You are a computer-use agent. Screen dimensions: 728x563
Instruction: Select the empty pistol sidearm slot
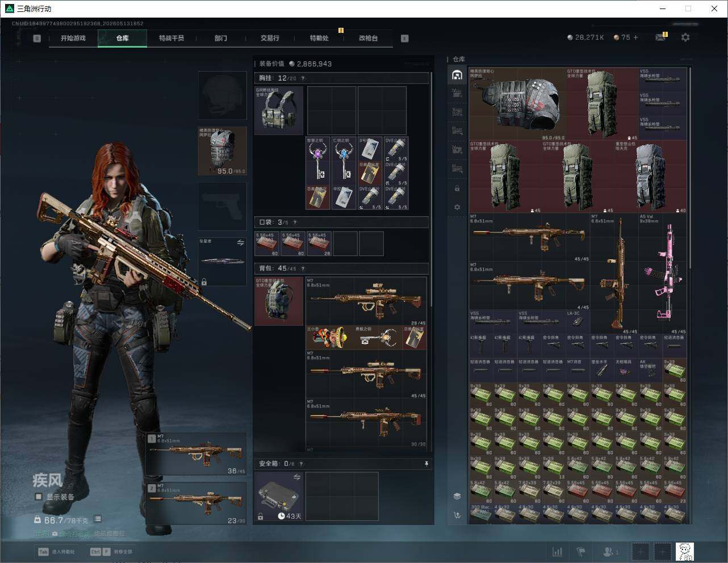tap(223, 207)
